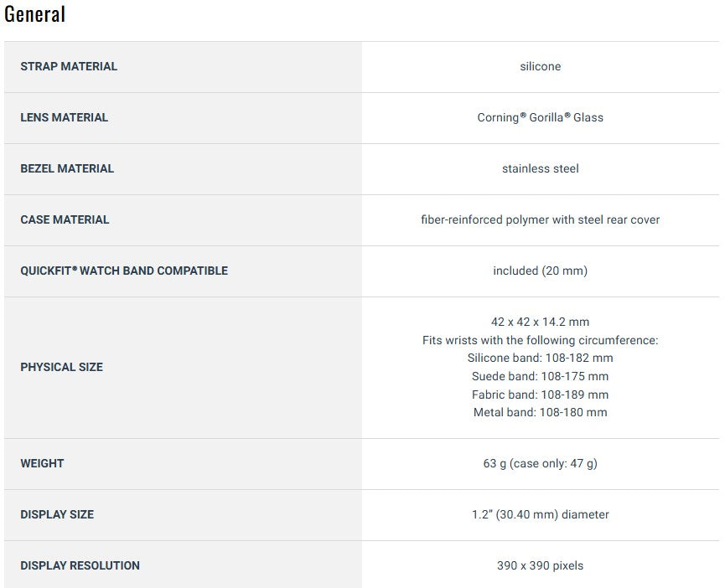Click the Corning Gorilla Glass value
725x588 pixels.
pyautogui.click(x=540, y=117)
